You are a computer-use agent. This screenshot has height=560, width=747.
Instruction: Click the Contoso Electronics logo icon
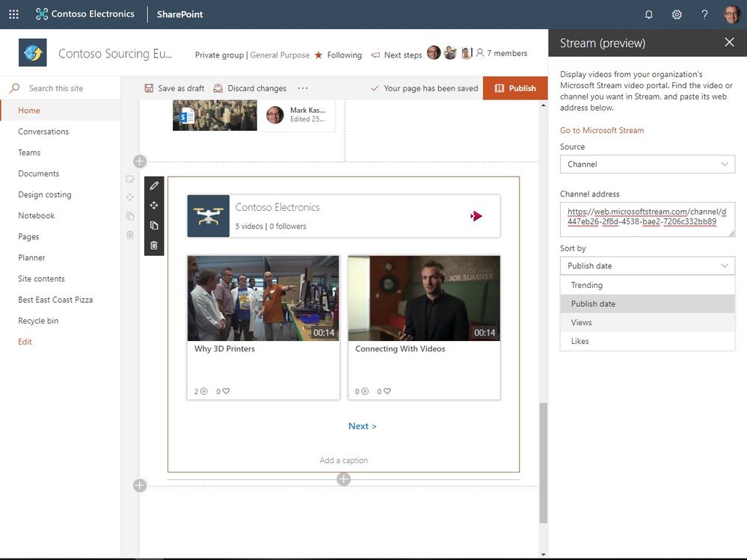[x=42, y=14]
